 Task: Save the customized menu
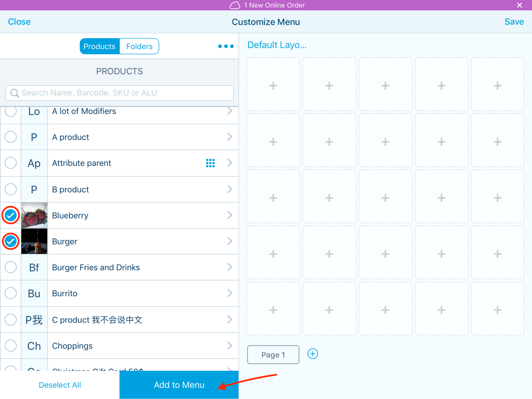pyautogui.click(x=513, y=22)
